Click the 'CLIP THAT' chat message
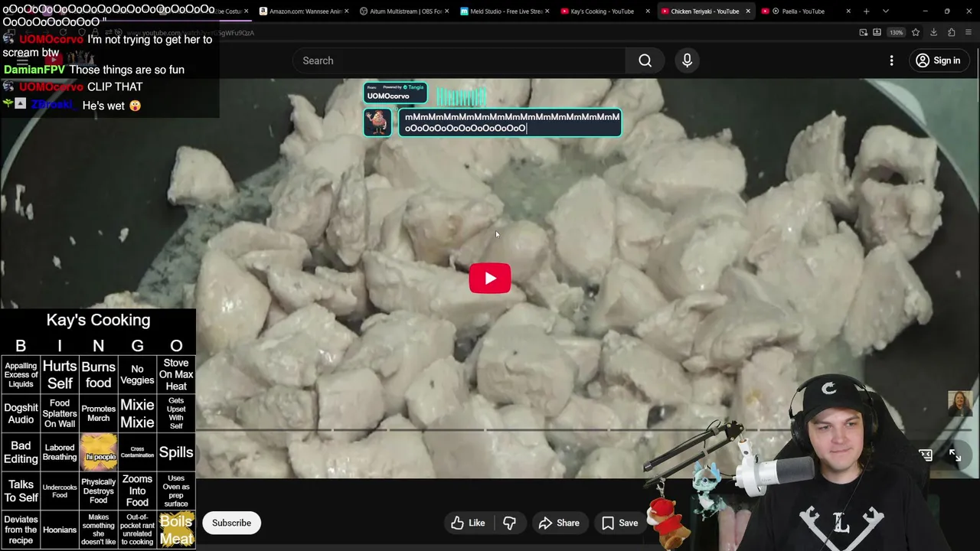The width and height of the screenshot is (980, 551). [115, 87]
